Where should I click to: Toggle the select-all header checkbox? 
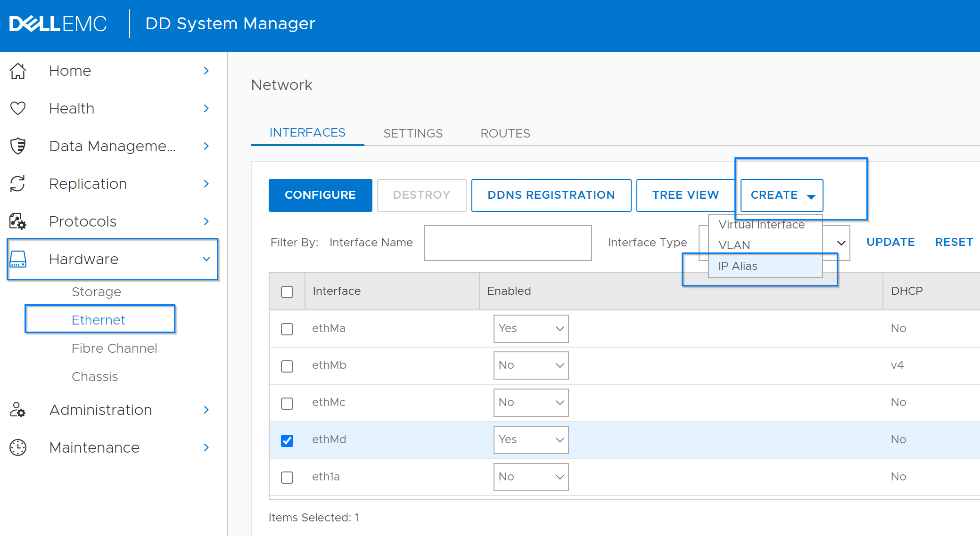coord(287,292)
